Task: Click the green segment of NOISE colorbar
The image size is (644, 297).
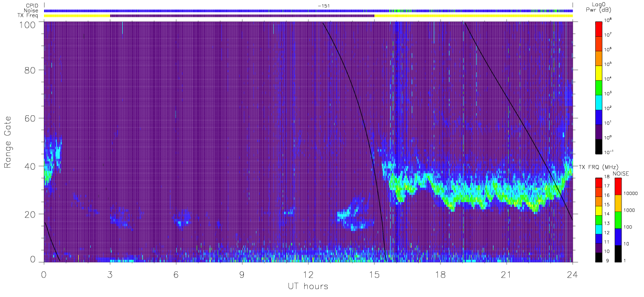Action: pyautogui.click(x=617, y=219)
